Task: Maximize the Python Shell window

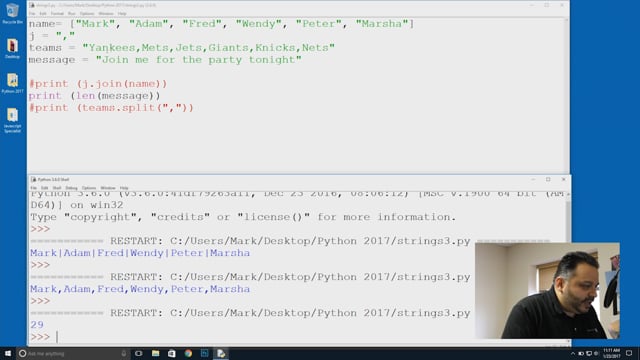Action: point(548,180)
